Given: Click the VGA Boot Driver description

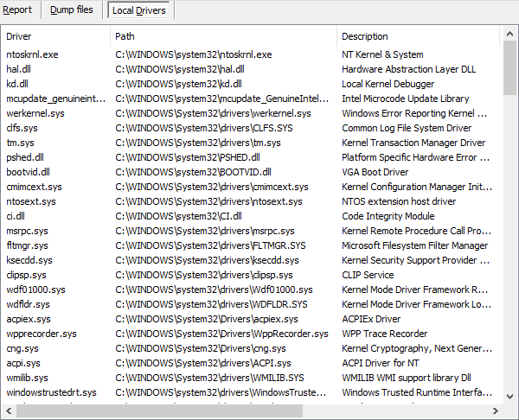Looking at the screenshot, I should click(x=375, y=172).
